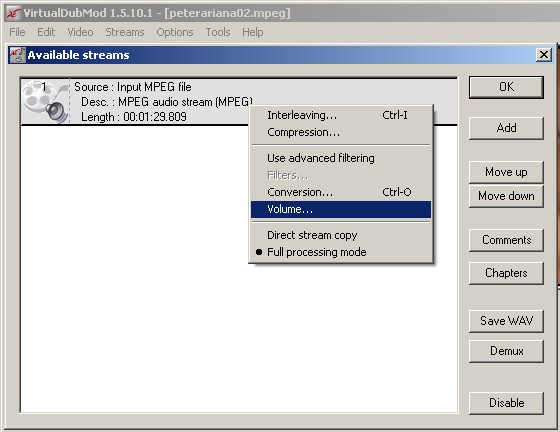Open the Video menu
The width and height of the screenshot is (560, 432).
[x=80, y=32]
